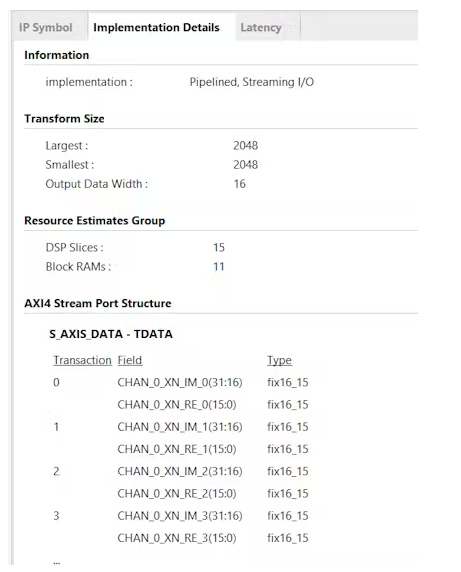The image size is (461, 572).
Task: Click the Transaction column header
Action: click(82, 360)
